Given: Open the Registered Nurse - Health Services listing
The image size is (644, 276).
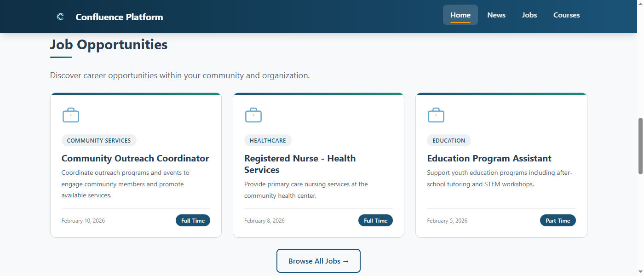Looking at the screenshot, I should 300,163.
